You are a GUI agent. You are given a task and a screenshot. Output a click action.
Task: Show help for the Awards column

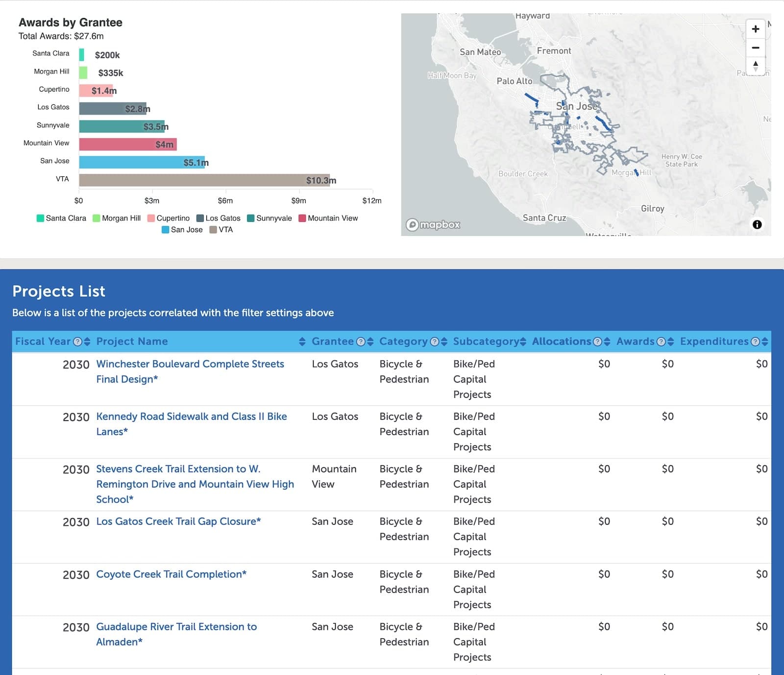pyautogui.click(x=661, y=341)
